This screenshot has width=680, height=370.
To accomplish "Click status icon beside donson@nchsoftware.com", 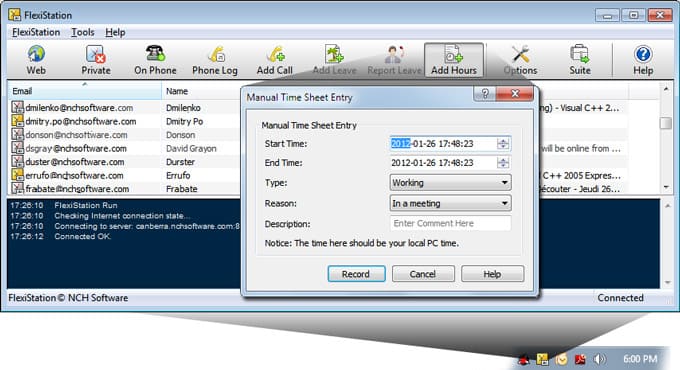I will pos(17,134).
